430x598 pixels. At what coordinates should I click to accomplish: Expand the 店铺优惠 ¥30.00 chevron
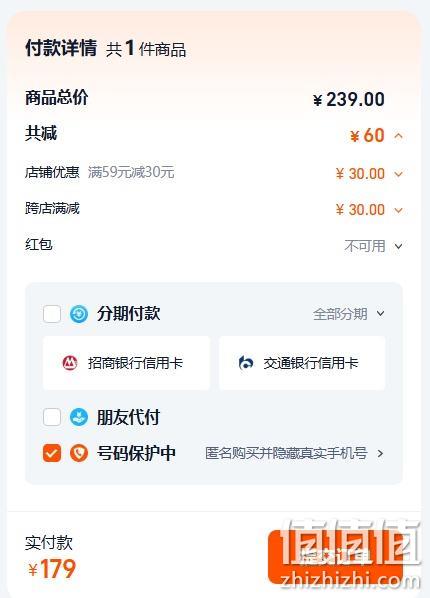click(x=398, y=174)
